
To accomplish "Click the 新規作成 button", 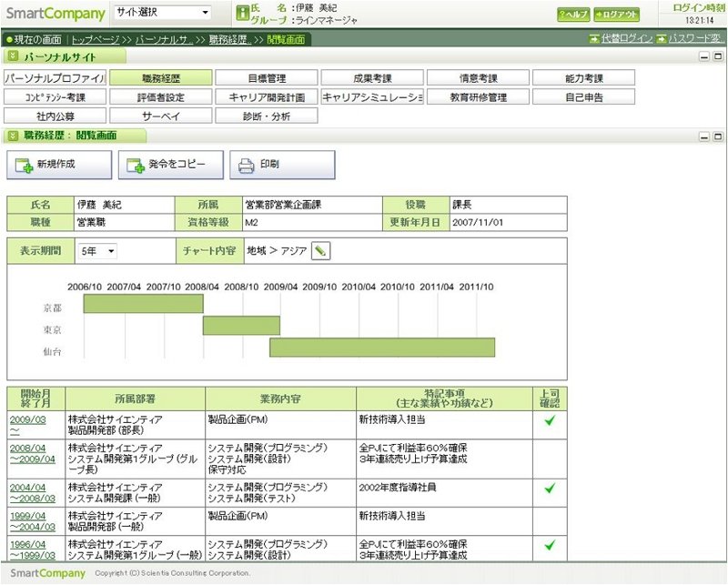I will click(x=59, y=165).
